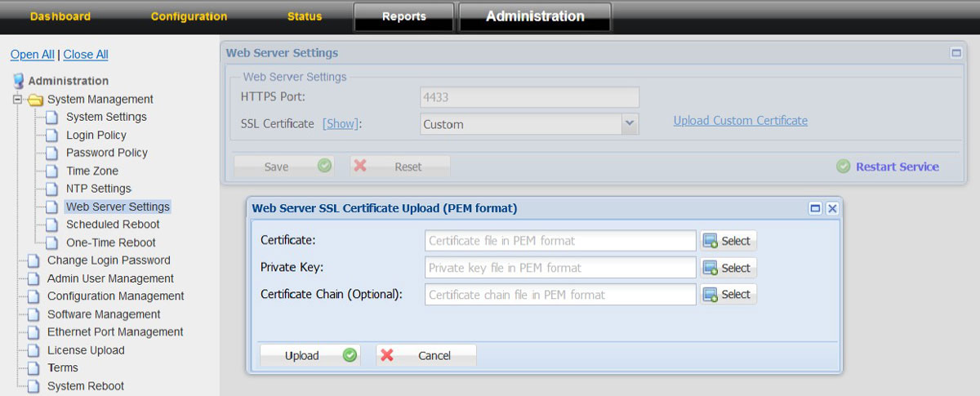This screenshot has width=980, height=396.
Task: Open the Reports tab
Action: (x=403, y=16)
